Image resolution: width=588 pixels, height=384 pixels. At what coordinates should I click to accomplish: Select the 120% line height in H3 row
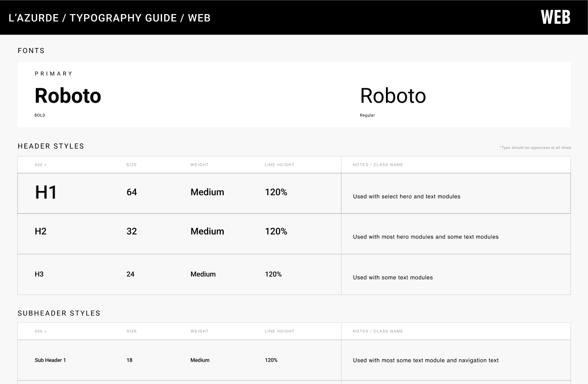click(273, 274)
